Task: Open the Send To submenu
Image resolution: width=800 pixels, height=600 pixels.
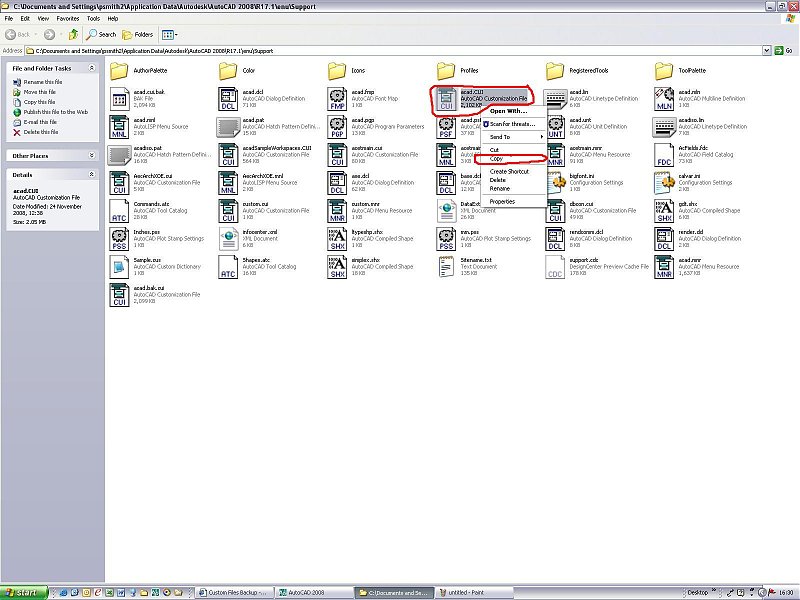Action: pyautogui.click(x=513, y=137)
